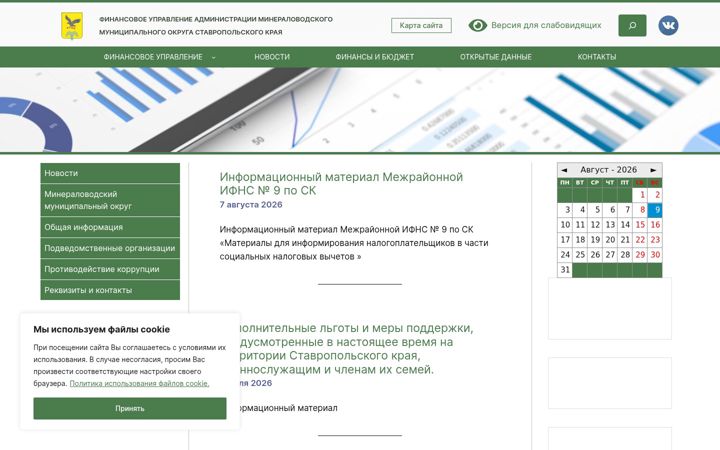The image size is (720, 450).
Task: Select day 31 in the calendar
Action: pyautogui.click(x=565, y=270)
